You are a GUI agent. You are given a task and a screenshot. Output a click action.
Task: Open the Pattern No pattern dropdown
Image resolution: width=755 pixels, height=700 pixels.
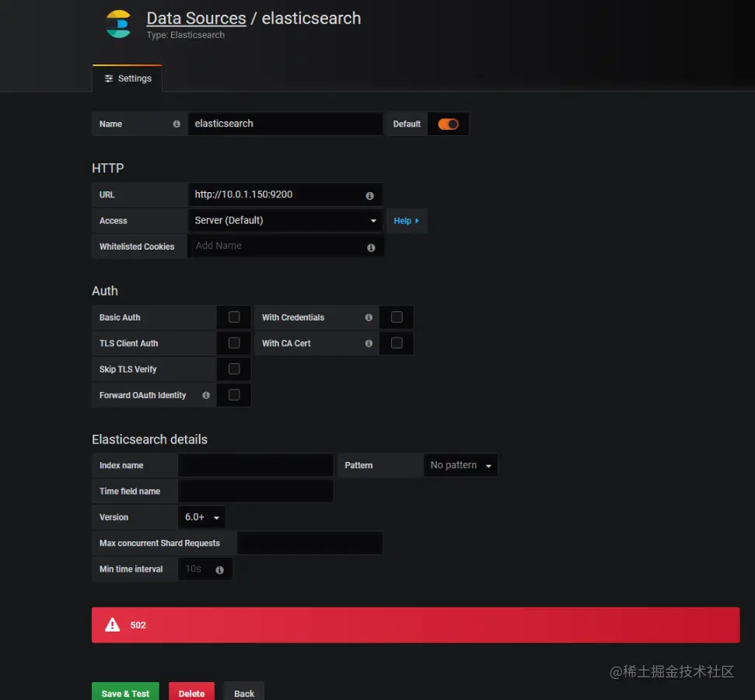(460, 465)
